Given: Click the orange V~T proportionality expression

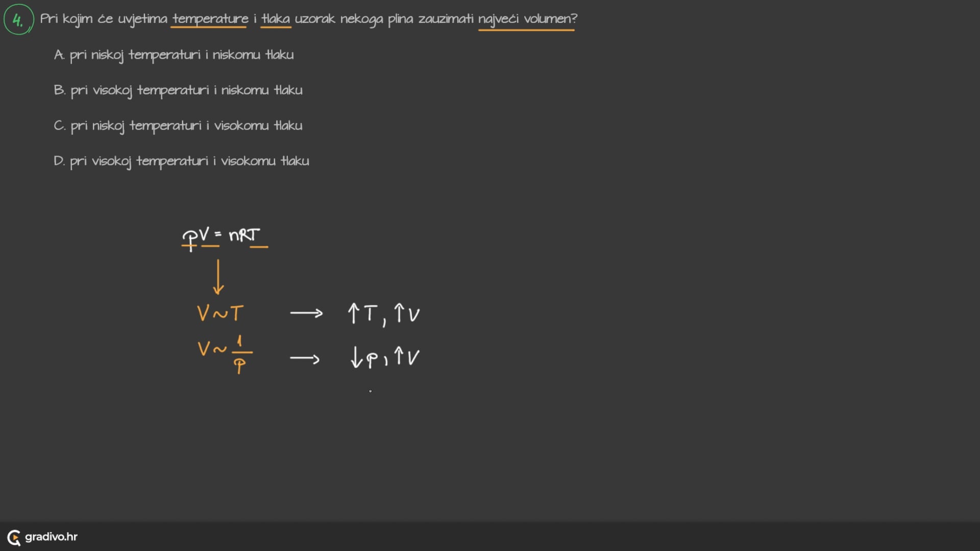Looking at the screenshot, I should point(220,313).
